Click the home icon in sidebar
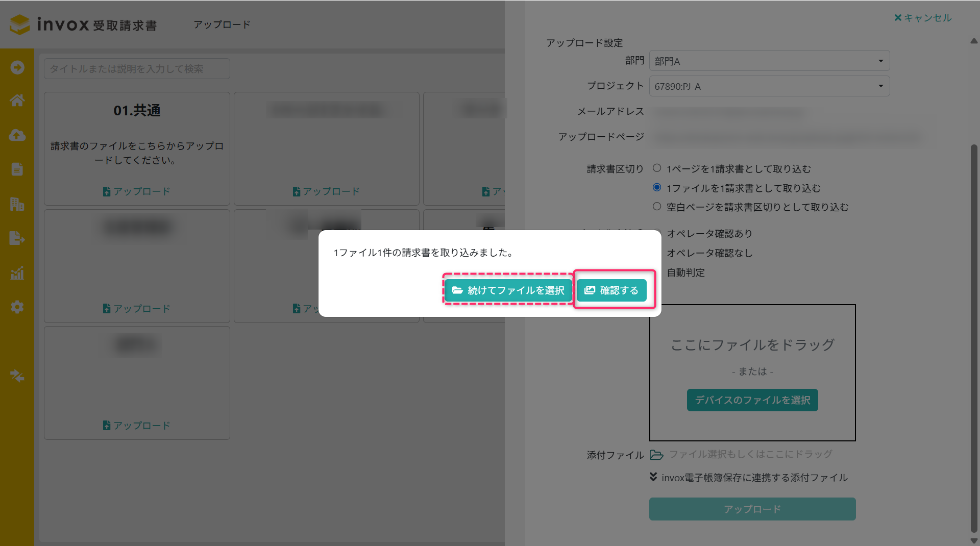Screen dimensions: 980x546 (x=17, y=101)
